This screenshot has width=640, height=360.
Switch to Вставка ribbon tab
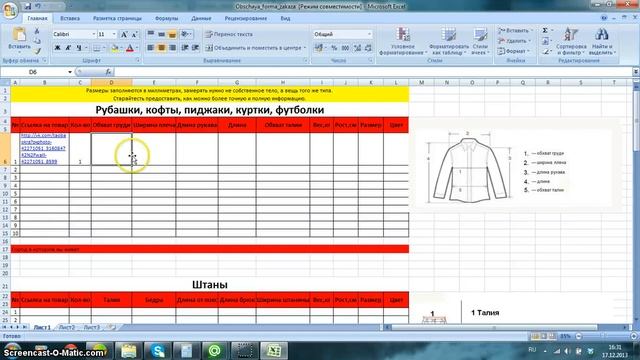70,18
